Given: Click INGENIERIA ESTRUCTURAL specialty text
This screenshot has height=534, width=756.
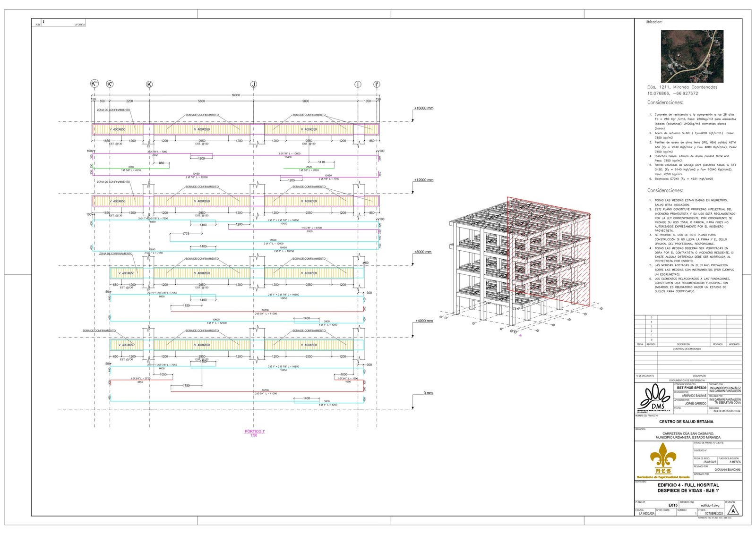Looking at the screenshot, I should 727,411.
